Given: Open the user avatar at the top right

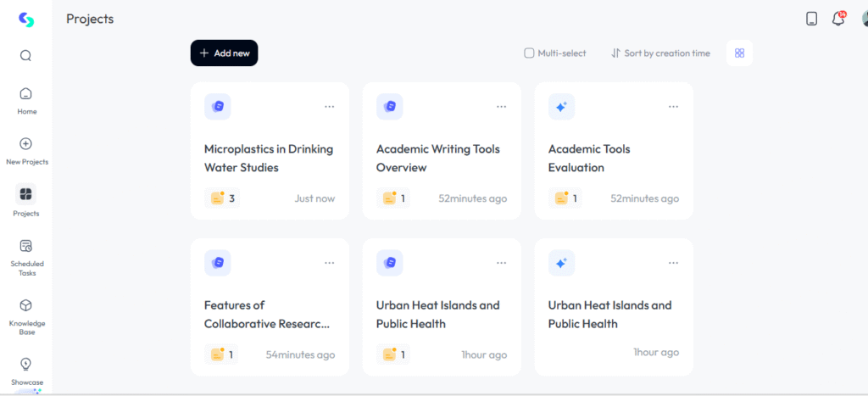Looking at the screenshot, I should (864, 19).
